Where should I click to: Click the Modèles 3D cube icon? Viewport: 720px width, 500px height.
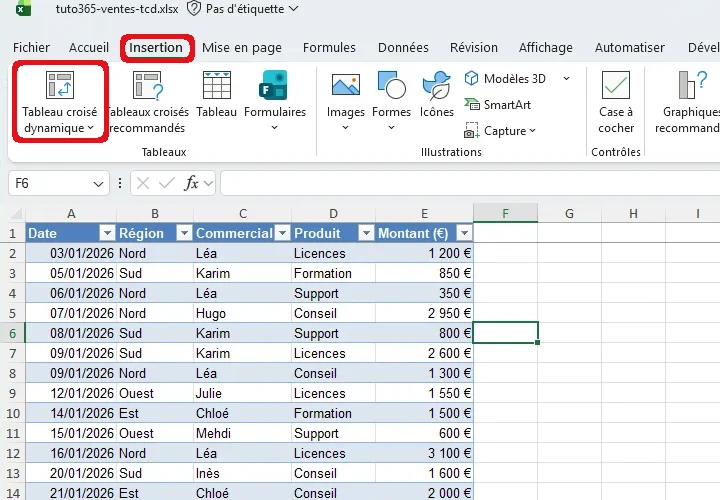(x=471, y=79)
